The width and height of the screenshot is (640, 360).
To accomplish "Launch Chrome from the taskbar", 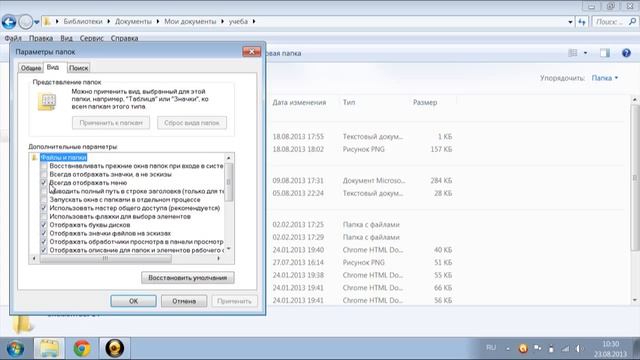I will click(x=82, y=349).
